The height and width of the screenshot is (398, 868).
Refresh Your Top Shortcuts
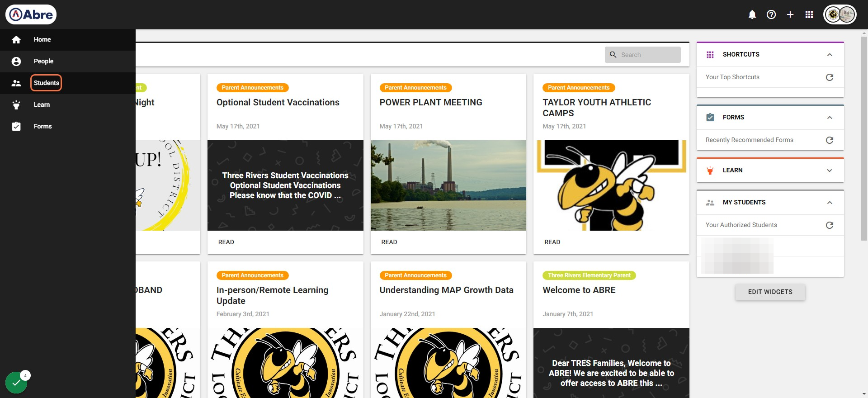pyautogui.click(x=830, y=77)
